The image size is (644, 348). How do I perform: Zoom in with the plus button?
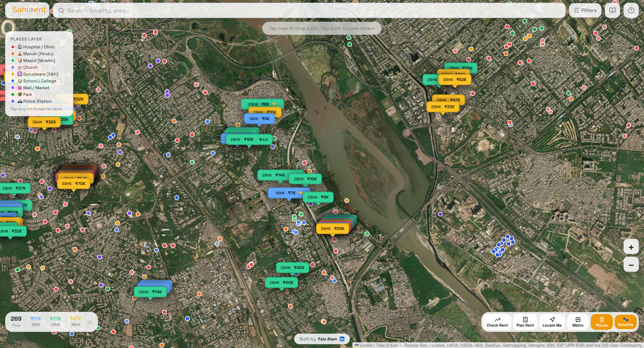click(631, 247)
